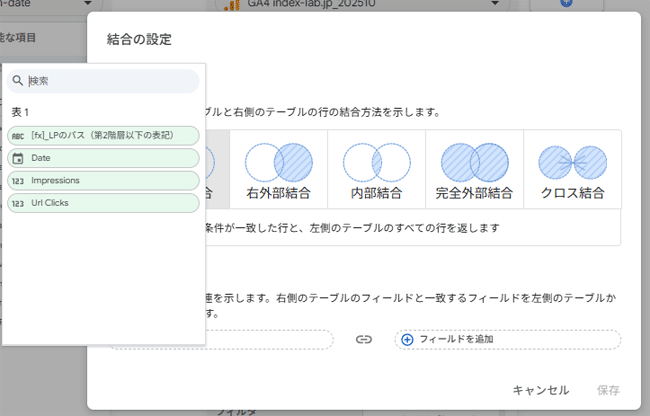The width and height of the screenshot is (650, 416).
Task: Click the plus icon in フィールドを追加
Action: point(407,340)
